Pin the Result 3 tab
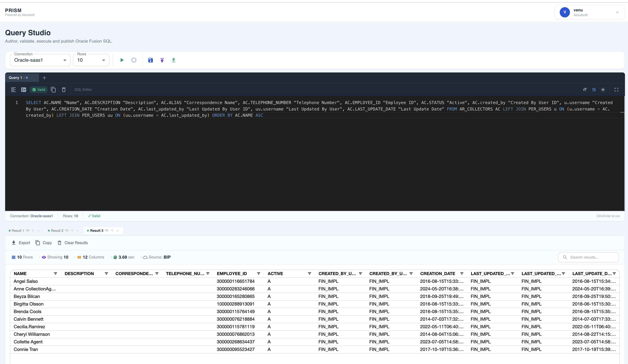The height and width of the screenshot is (364, 628). [x=112, y=231]
